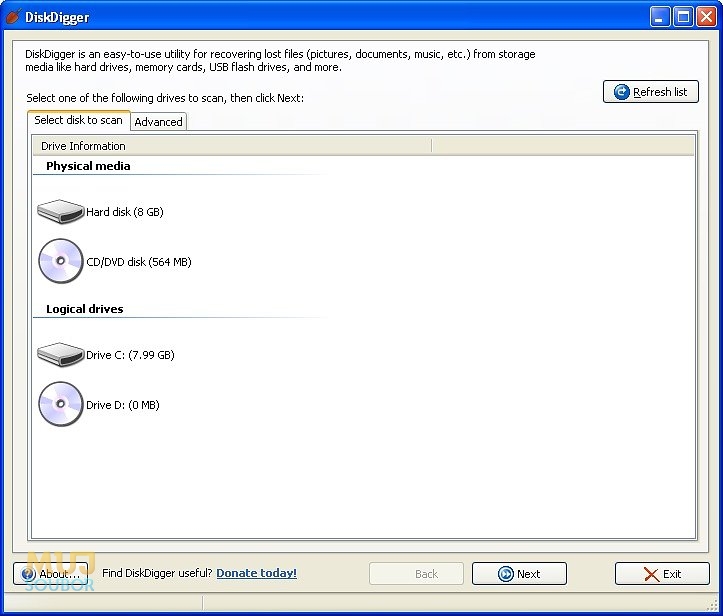Click the blue arrow icon on Next
This screenshot has width=723, height=616.
coord(505,574)
